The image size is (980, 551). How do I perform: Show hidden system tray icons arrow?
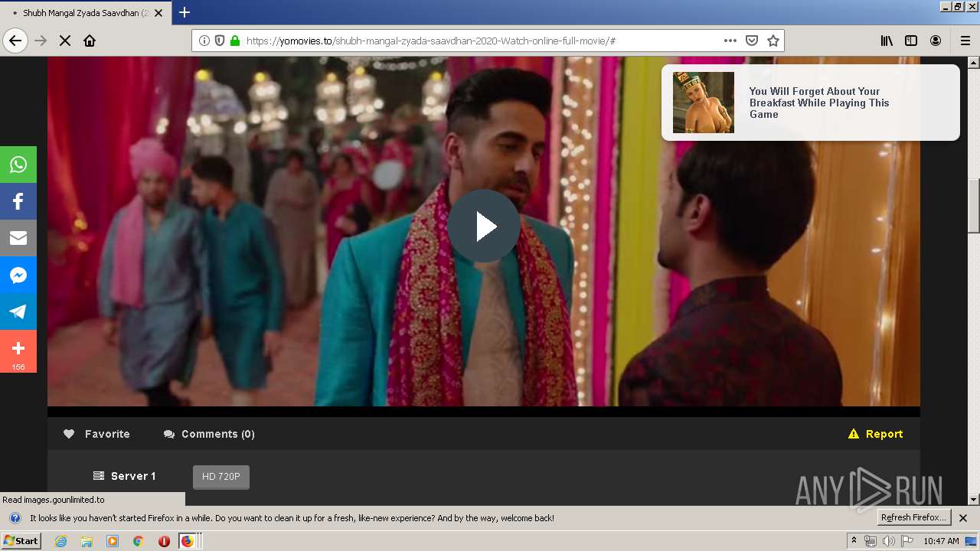point(854,541)
